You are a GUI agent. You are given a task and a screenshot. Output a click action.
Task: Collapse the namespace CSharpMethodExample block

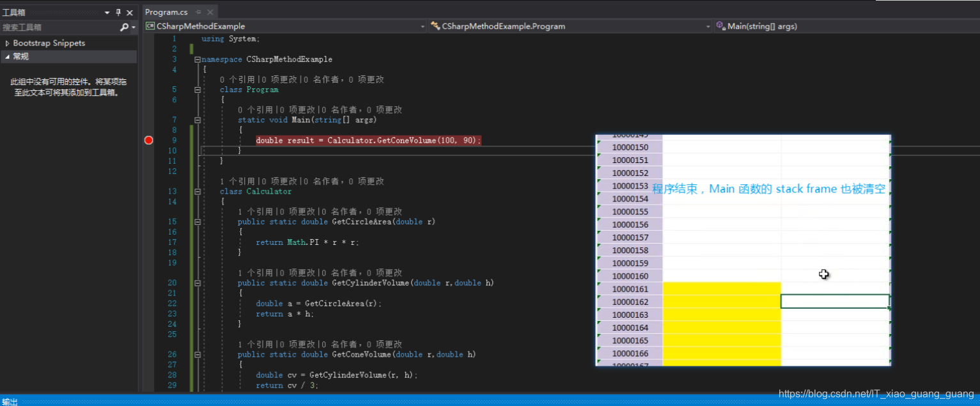pos(198,59)
